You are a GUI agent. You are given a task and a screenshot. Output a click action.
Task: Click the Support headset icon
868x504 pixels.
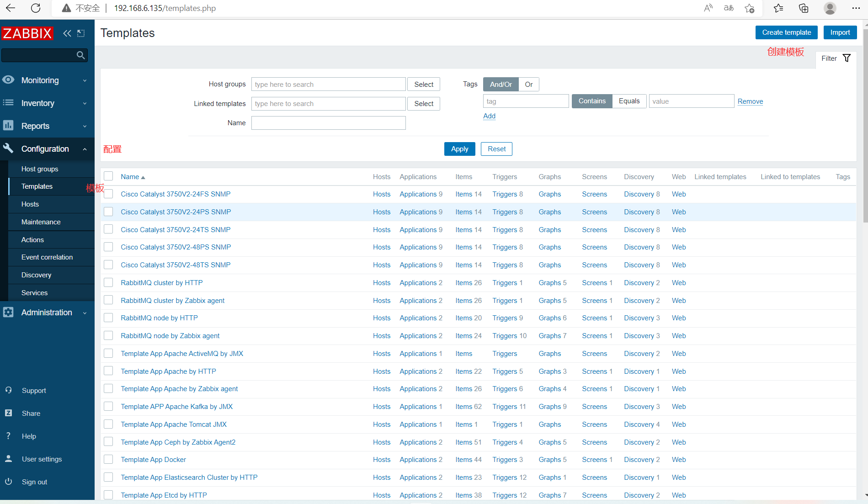coord(8,390)
